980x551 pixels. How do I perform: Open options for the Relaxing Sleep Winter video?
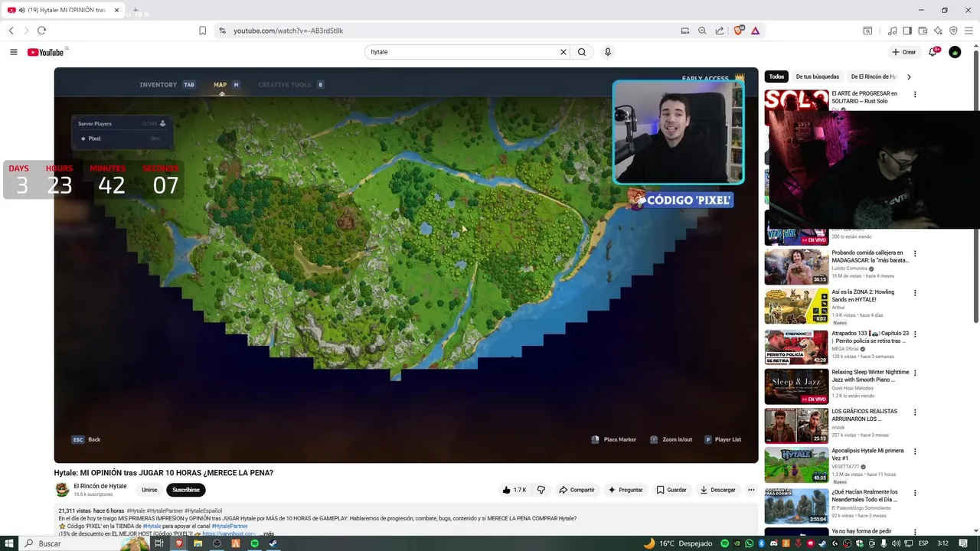[915, 373]
